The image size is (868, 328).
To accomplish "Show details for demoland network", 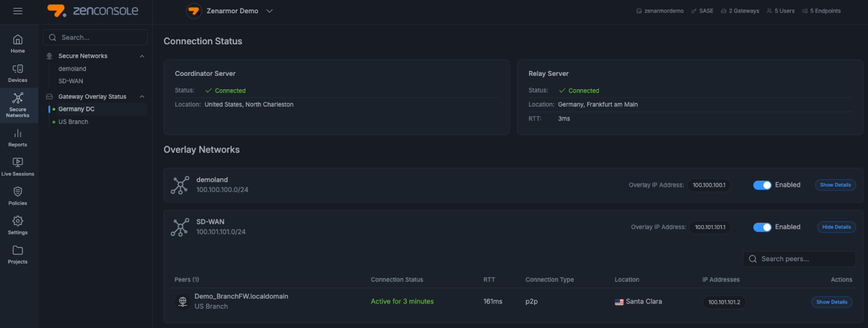I will pyautogui.click(x=835, y=185).
